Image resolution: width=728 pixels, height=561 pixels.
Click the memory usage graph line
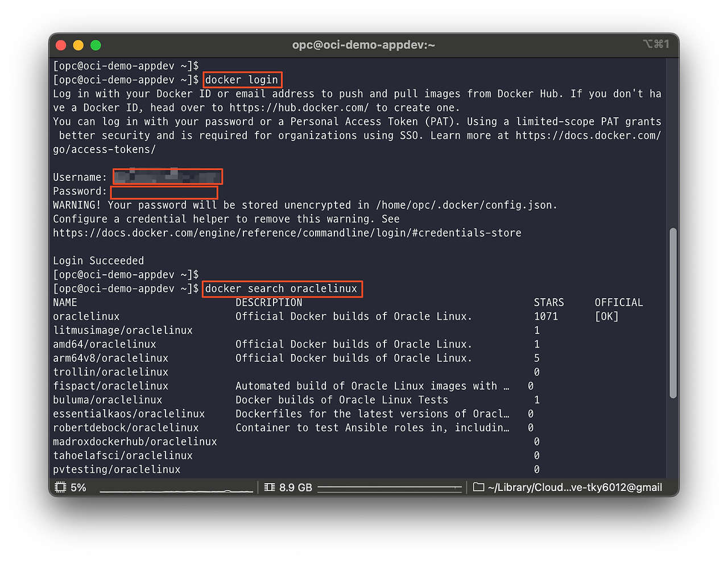tap(390, 488)
